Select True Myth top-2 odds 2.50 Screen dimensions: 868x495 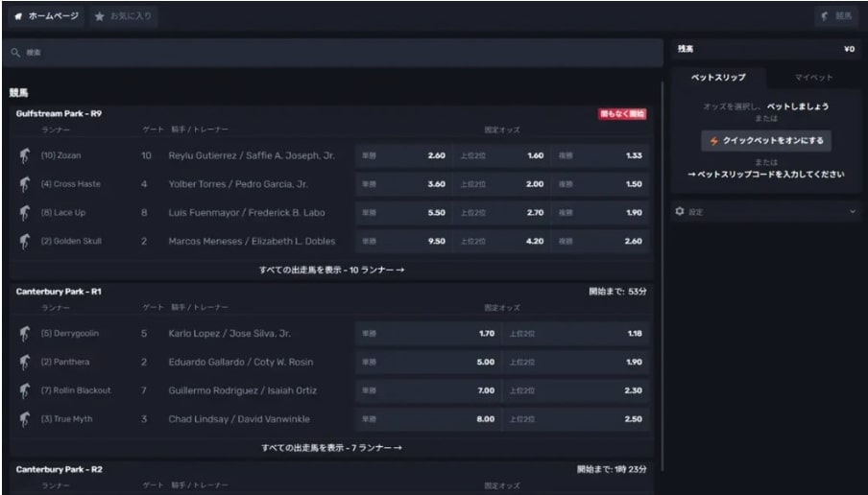[x=576, y=419]
